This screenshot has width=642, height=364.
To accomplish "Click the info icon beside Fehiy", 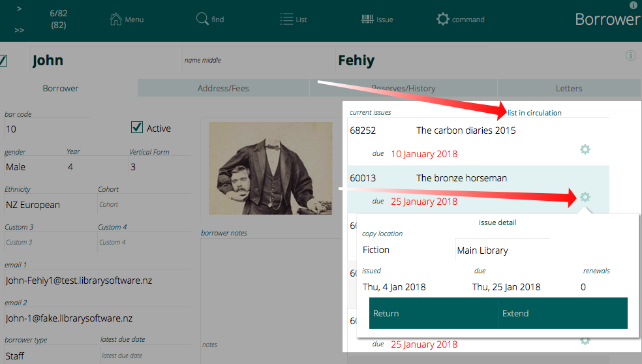I will pos(630,55).
